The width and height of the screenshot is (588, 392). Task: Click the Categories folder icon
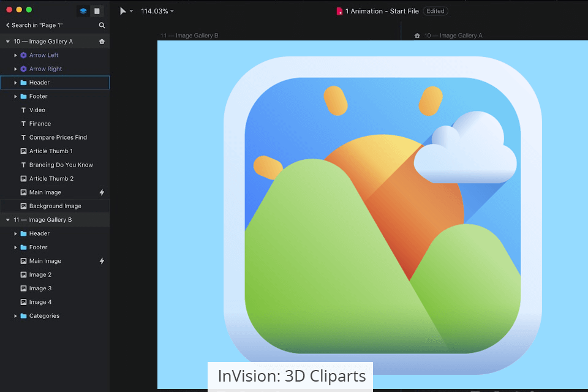point(23,316)
